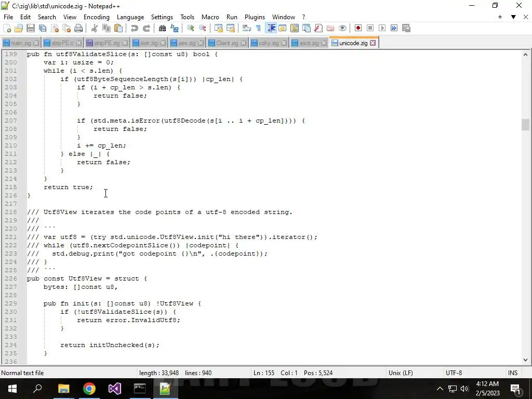Viewport: 532px width, 399px height.
Task: Start macro recording with the red circle
Action: [x=358, y=28]
